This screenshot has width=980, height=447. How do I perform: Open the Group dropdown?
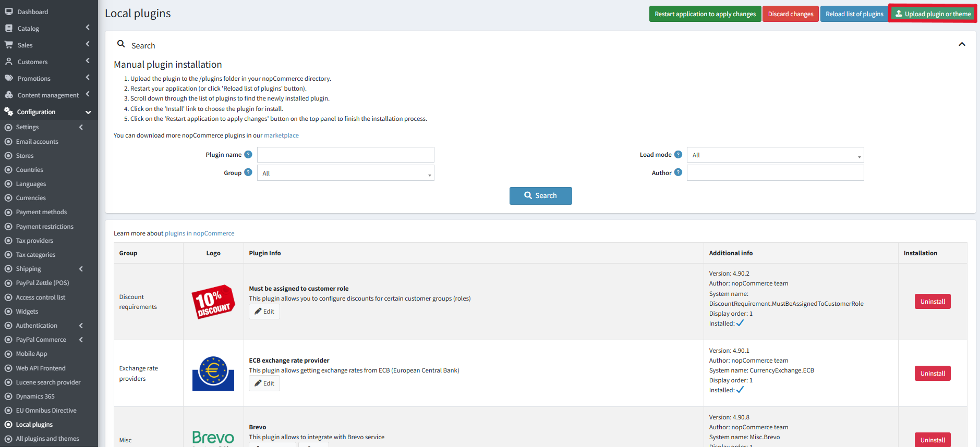pos(346,173)
